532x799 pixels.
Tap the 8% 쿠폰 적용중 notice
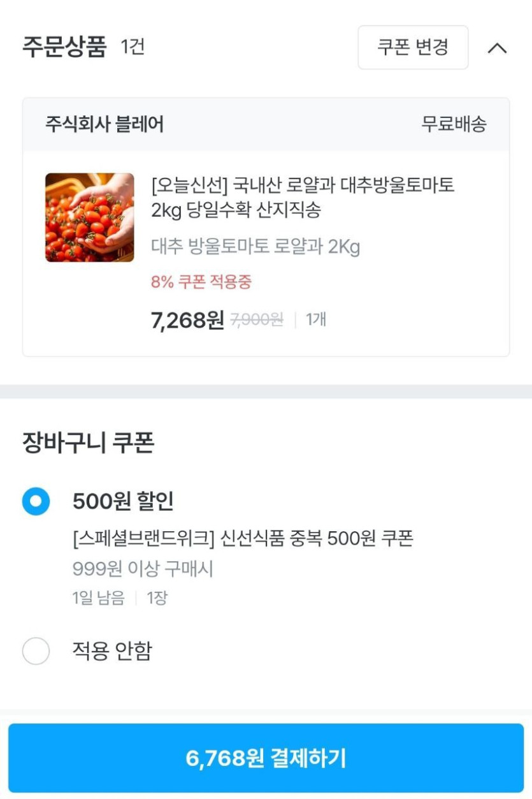(x=201, y=282)
